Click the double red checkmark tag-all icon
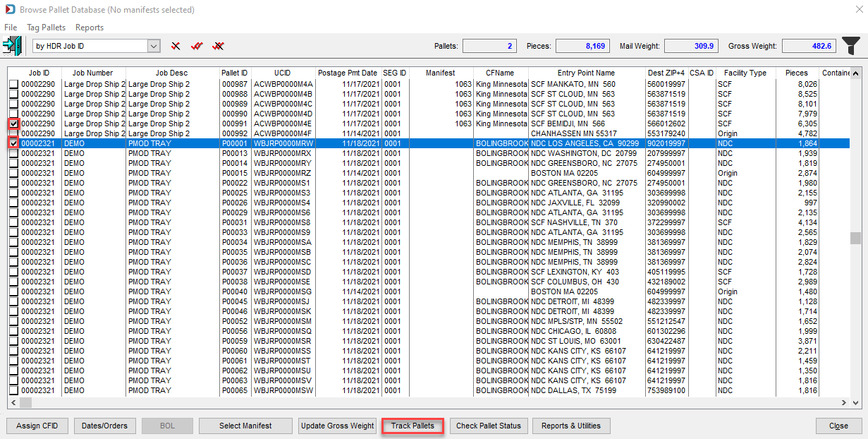Viewport: 868px width, 439px height. point(197,47)
